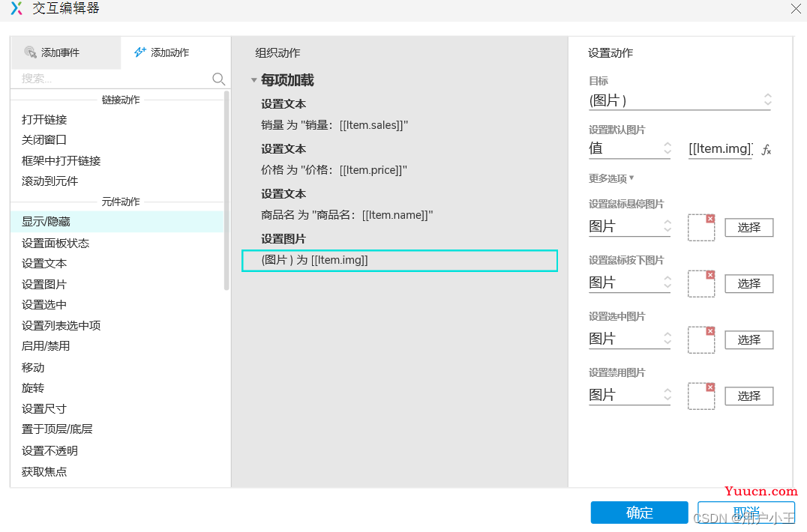Viewport: 807px width, 532px height.
Task: Select the 设置面板状态 action
Action: pos(55,243)
